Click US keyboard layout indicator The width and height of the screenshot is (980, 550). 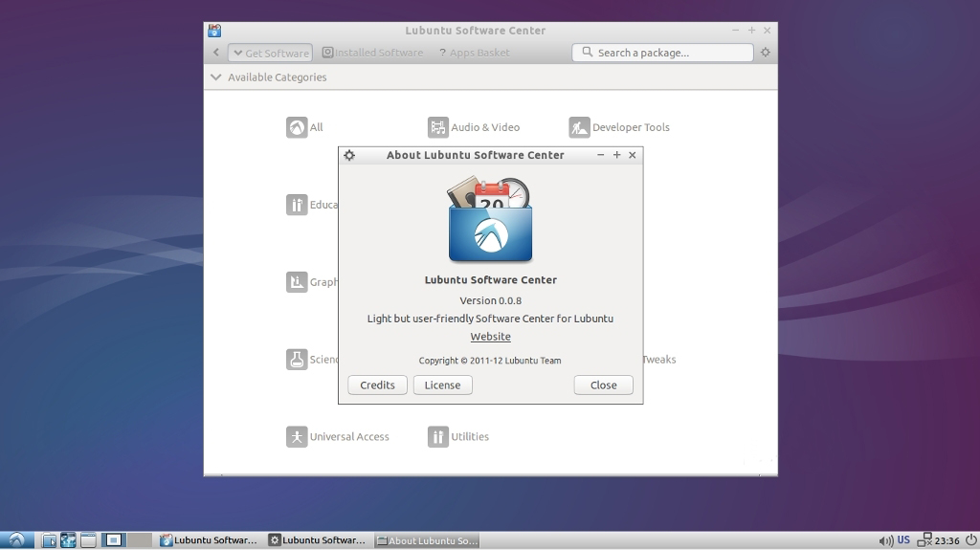pyautogui.click(x=903, y=540)
